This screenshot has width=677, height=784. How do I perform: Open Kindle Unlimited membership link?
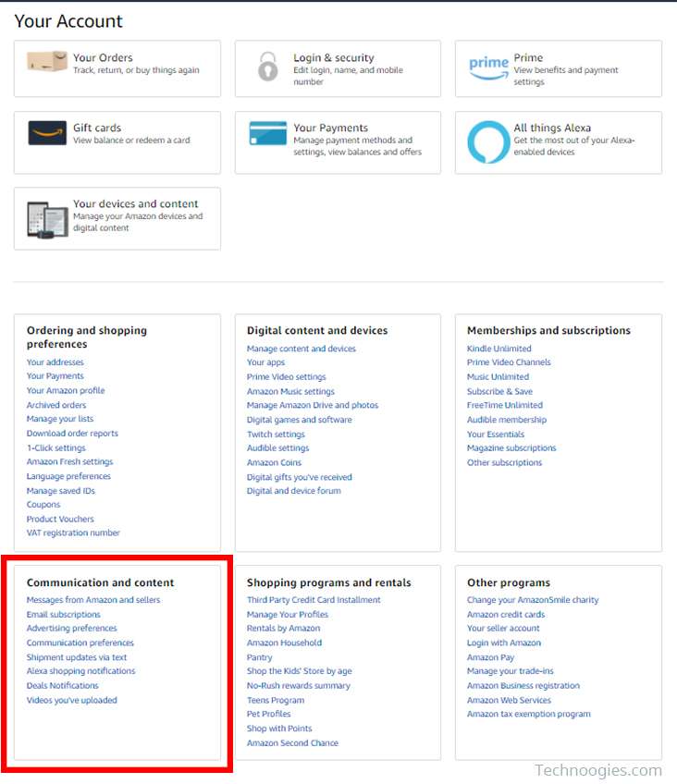tap(499, 349)
